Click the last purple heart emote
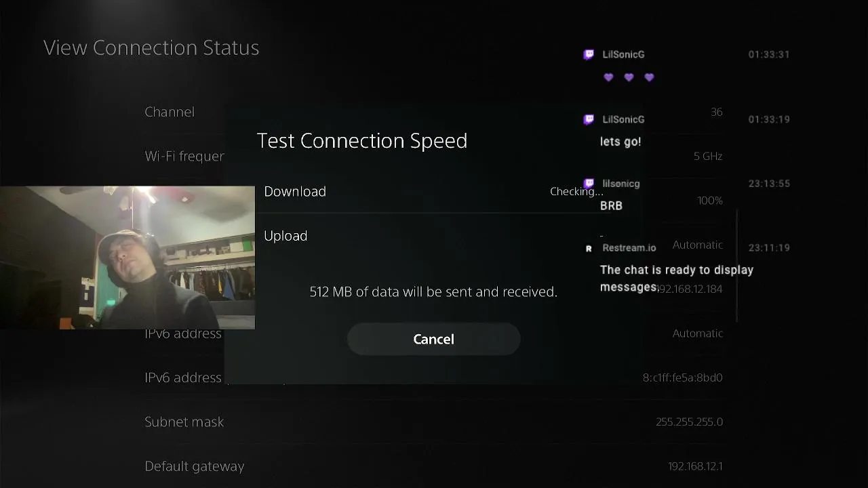 (x=649, y=77)
